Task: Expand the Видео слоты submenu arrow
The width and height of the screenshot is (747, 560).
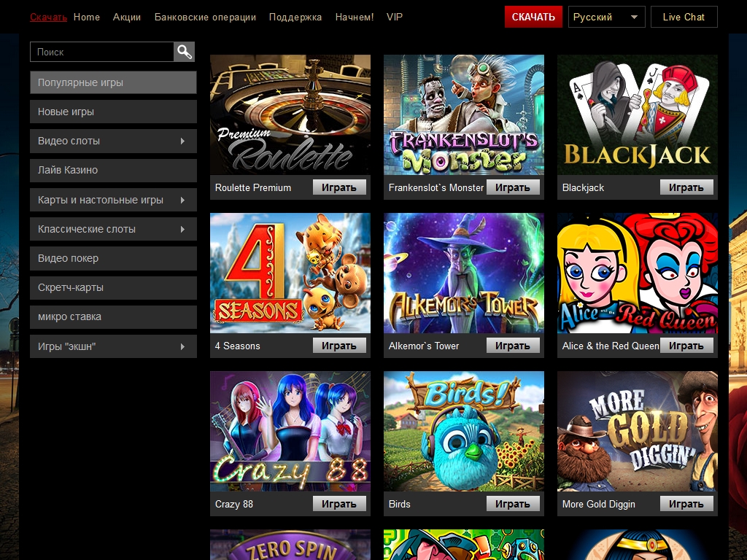Action: coord(182,141)
